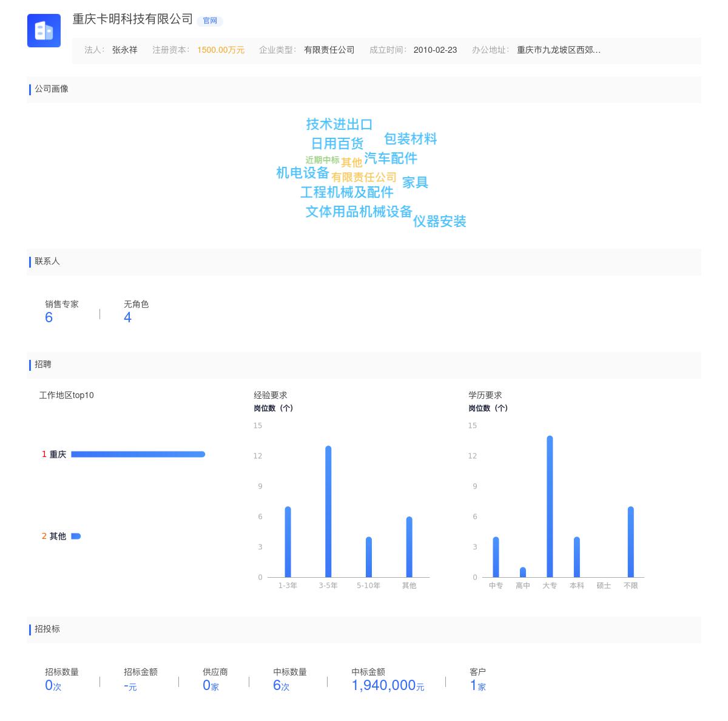Click the 汽车配件 tag

391,158
